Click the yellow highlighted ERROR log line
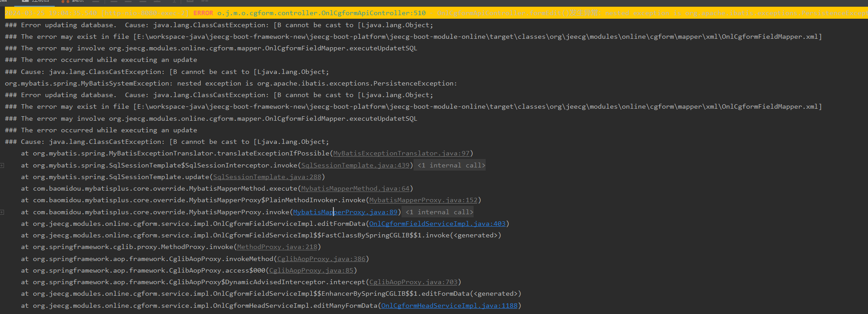The image size is (868, 314). click(312, 13)
